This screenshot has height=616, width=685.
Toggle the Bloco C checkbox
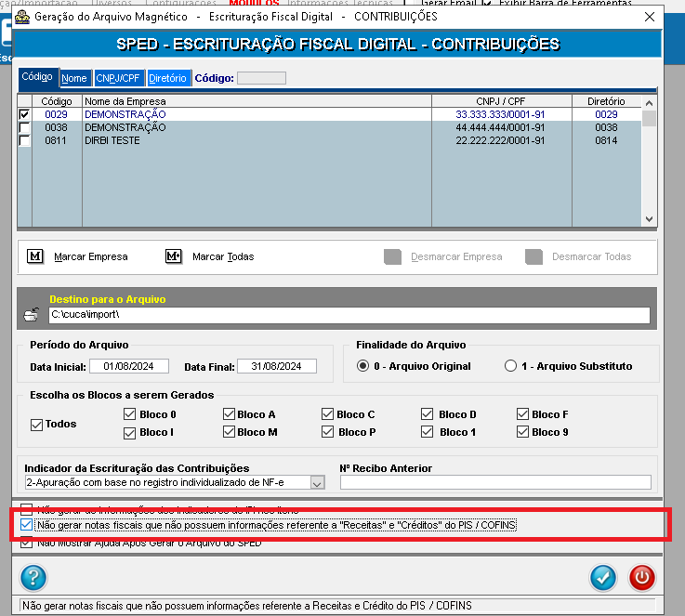(328, 413)
